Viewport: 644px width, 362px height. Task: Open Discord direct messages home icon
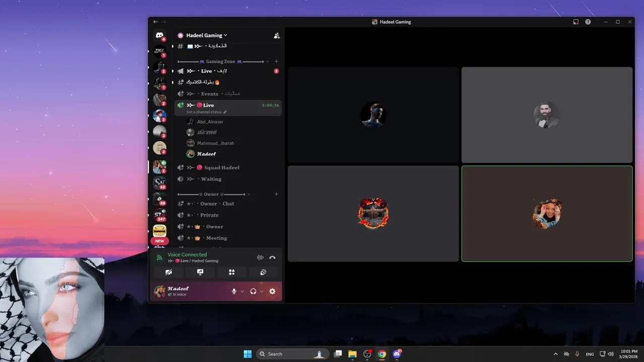[159, 35]
